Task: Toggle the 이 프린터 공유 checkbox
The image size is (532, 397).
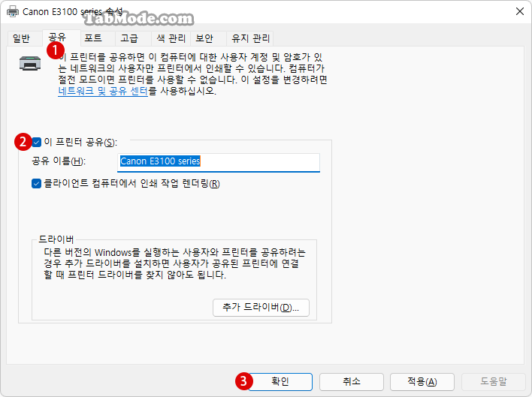Action: 36,143
